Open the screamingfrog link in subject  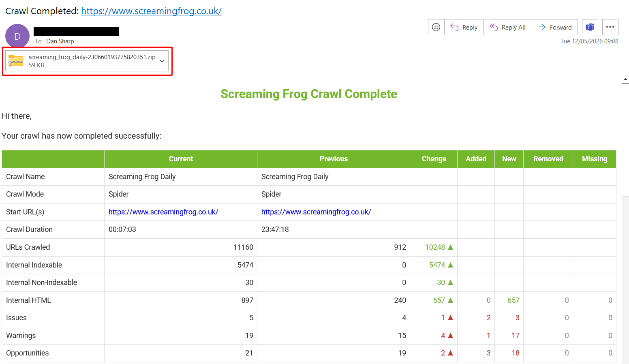151,11
